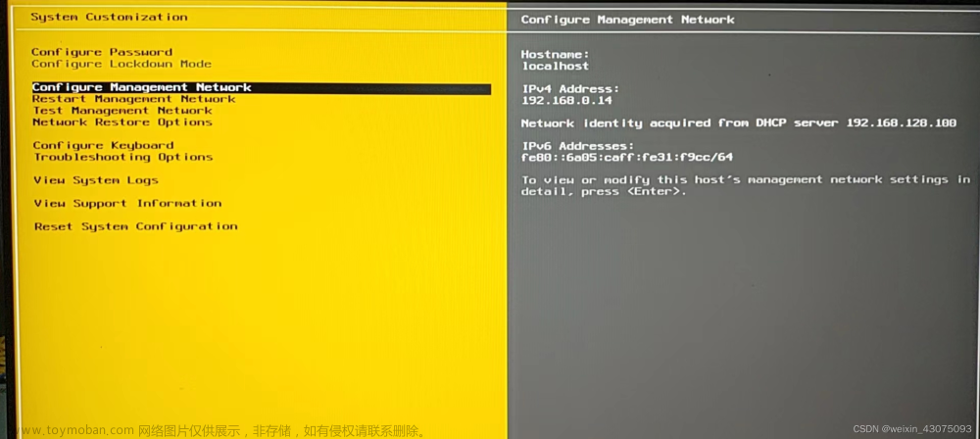Image resolution: width=980 pixels, height=439 pixels.
Task: Click the fe80::6a05:caff:fe31:f9cc/64 address
Action: point(627,158)
